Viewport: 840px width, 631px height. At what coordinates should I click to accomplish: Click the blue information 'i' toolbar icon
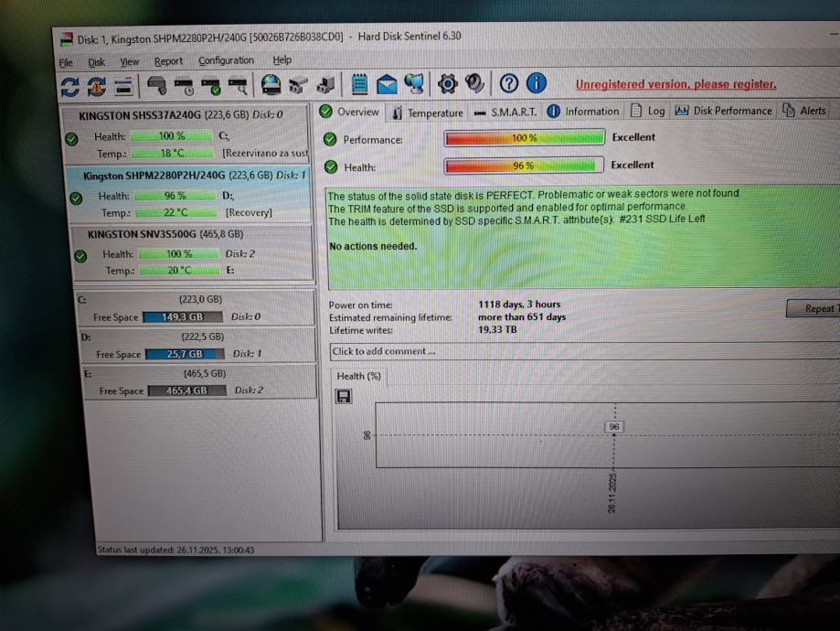pyautogui.click(x=537, y=82)
